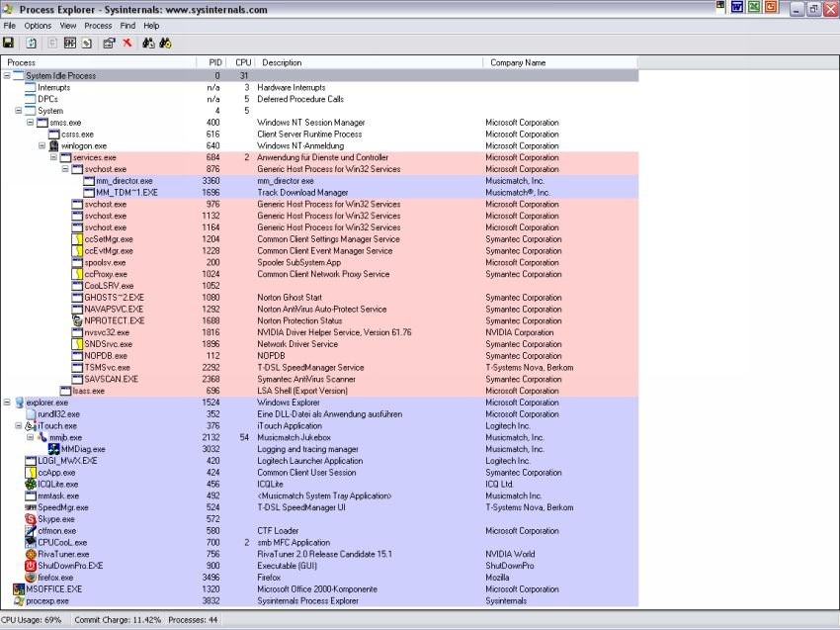Click the firefox.exe process icon
Screen dimensions: 840x630
31,578
